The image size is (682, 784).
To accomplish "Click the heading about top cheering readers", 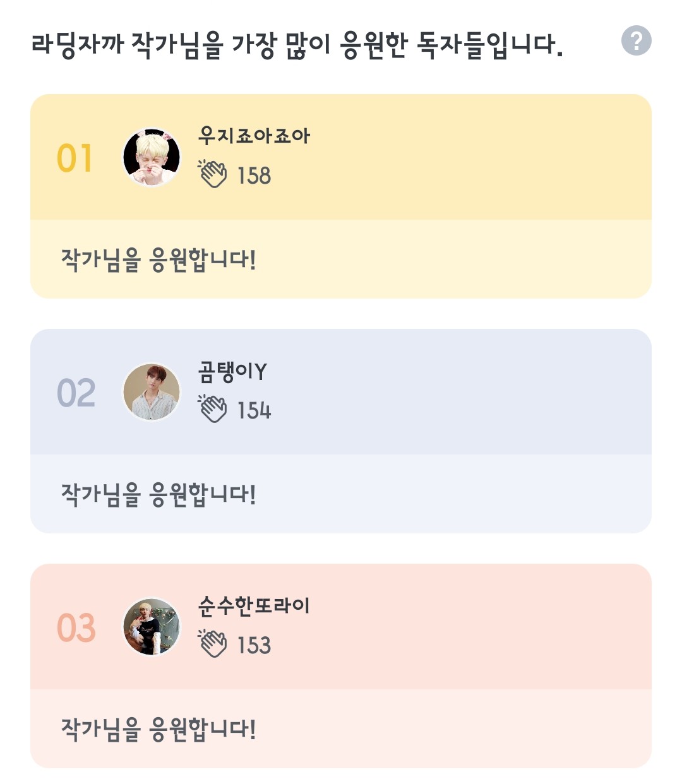I will pos(297,45).
